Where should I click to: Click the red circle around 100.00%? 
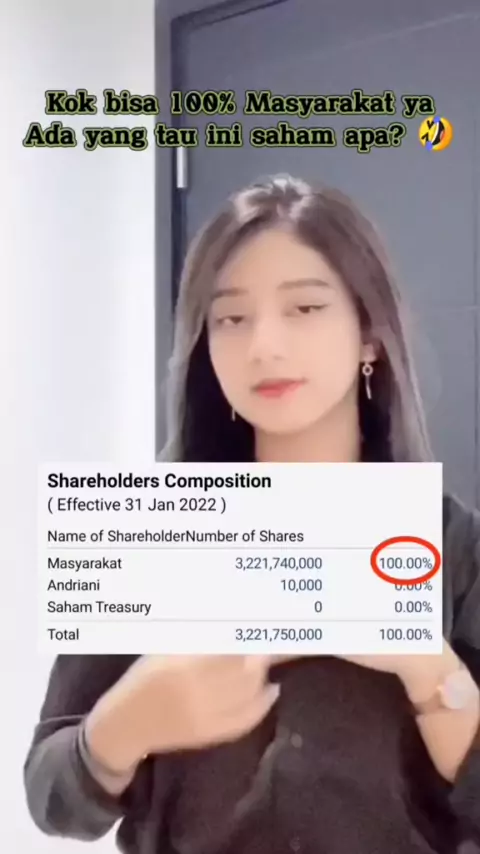point(405,560)
